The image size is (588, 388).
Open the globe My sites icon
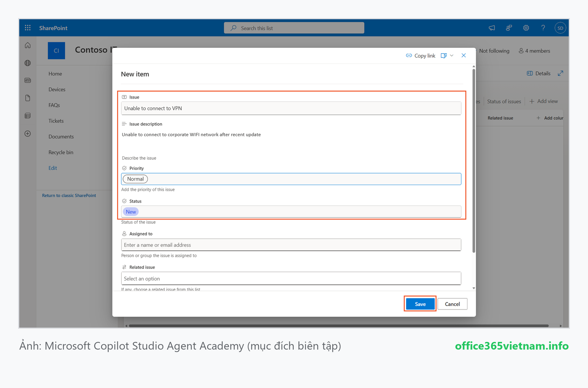(28, 63)
